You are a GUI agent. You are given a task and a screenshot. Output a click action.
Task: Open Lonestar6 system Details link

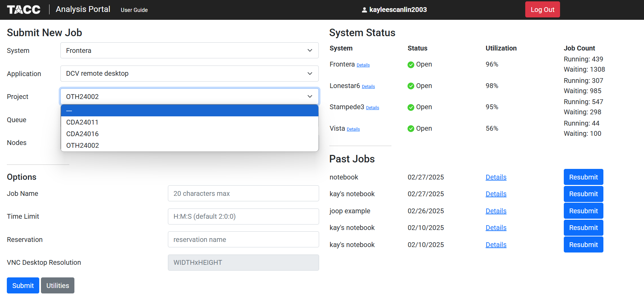tap(368, 87)
